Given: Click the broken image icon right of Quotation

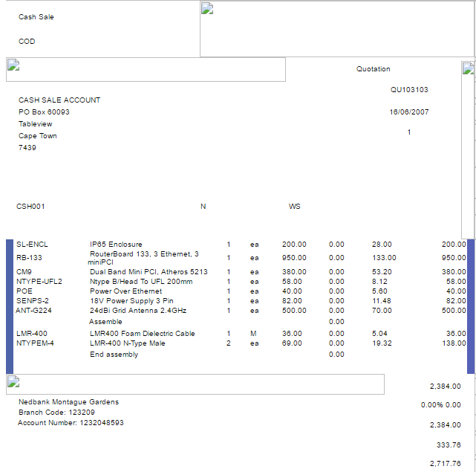Looking at the screenshot, I should [468, 69].
